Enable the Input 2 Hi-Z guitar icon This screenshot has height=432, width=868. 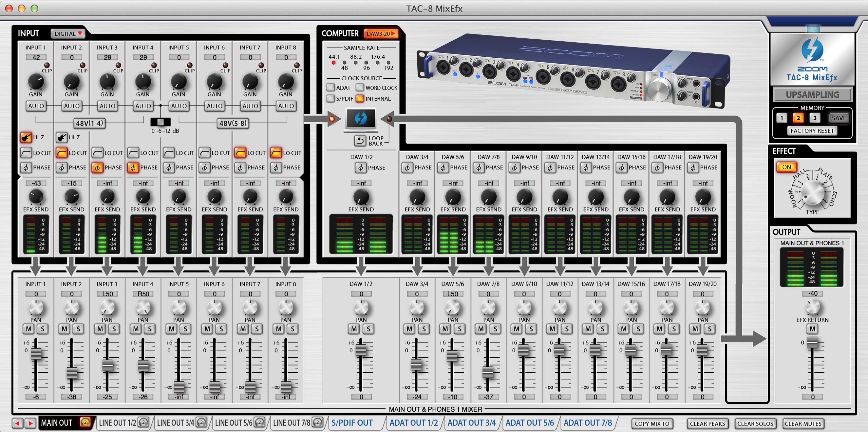pos(62,137)
